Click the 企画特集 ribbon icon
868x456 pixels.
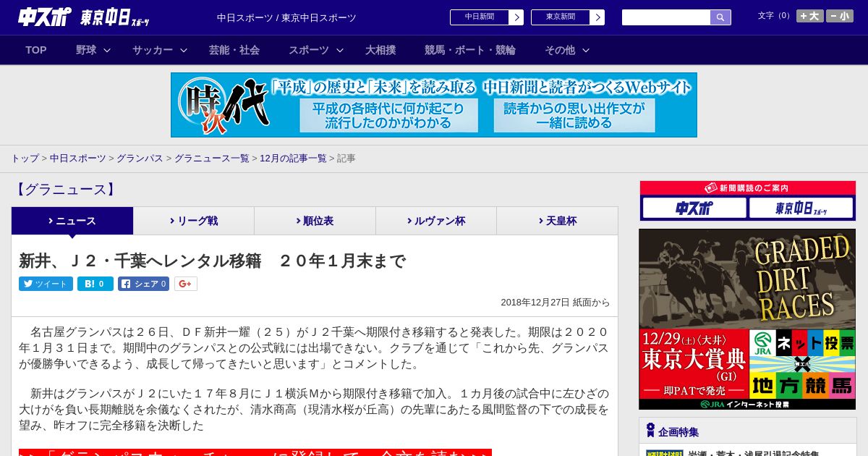650,431
